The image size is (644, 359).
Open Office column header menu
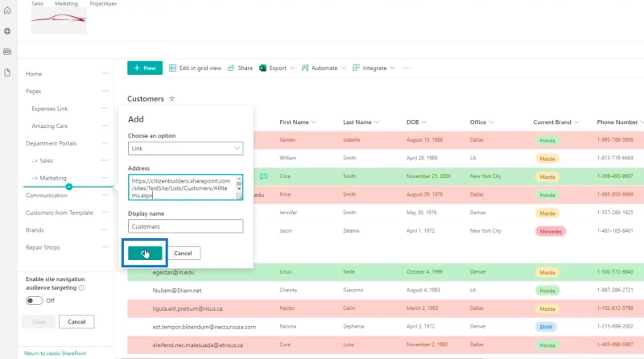(481, 122)
